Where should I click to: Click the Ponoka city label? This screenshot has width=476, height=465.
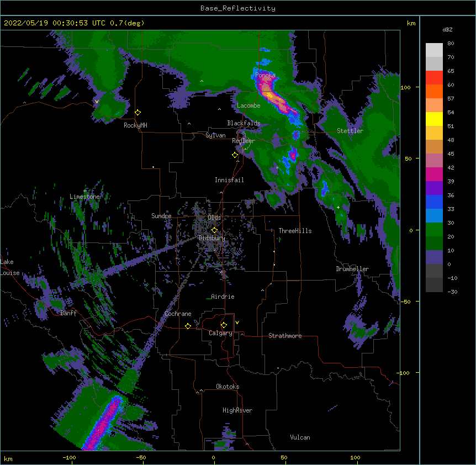pos(265,75)
